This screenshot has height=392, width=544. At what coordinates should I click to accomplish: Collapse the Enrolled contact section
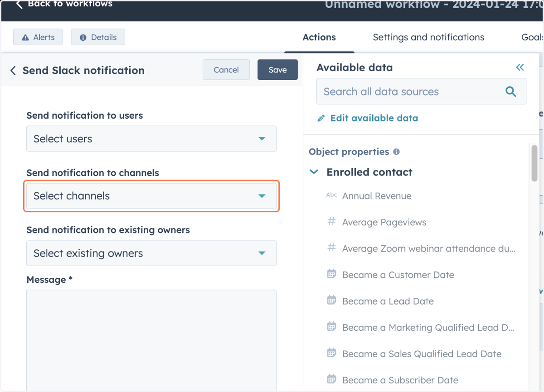(314, 172)
